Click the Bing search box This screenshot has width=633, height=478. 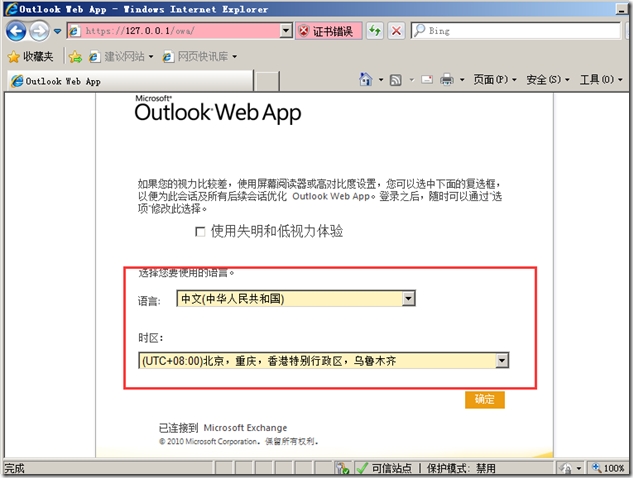click(516, 31)
